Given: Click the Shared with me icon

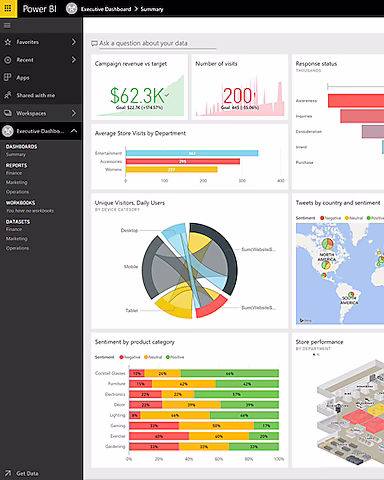Looking at the screenshot, I should (x=7, y=95).
